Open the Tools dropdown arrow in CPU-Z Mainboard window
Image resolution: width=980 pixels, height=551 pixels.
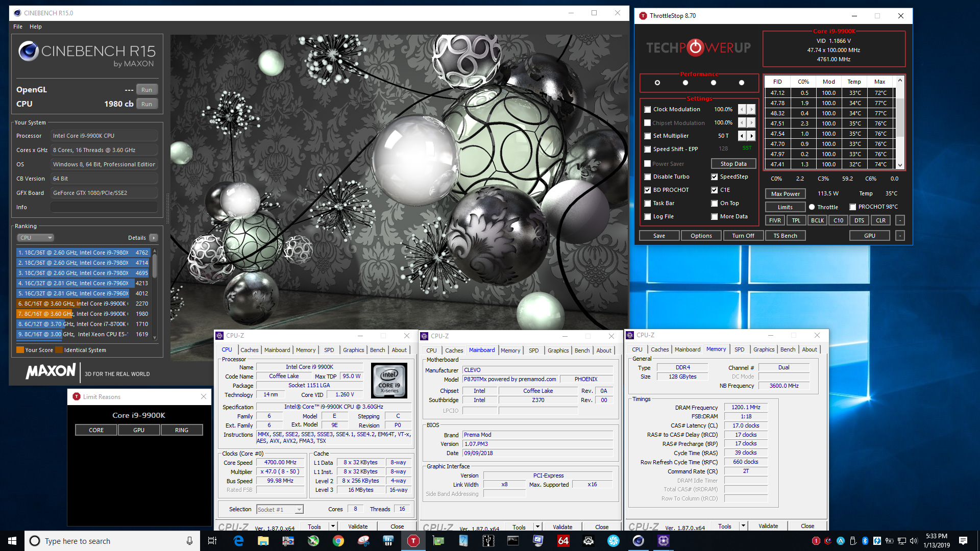click(x=537, y=527)
